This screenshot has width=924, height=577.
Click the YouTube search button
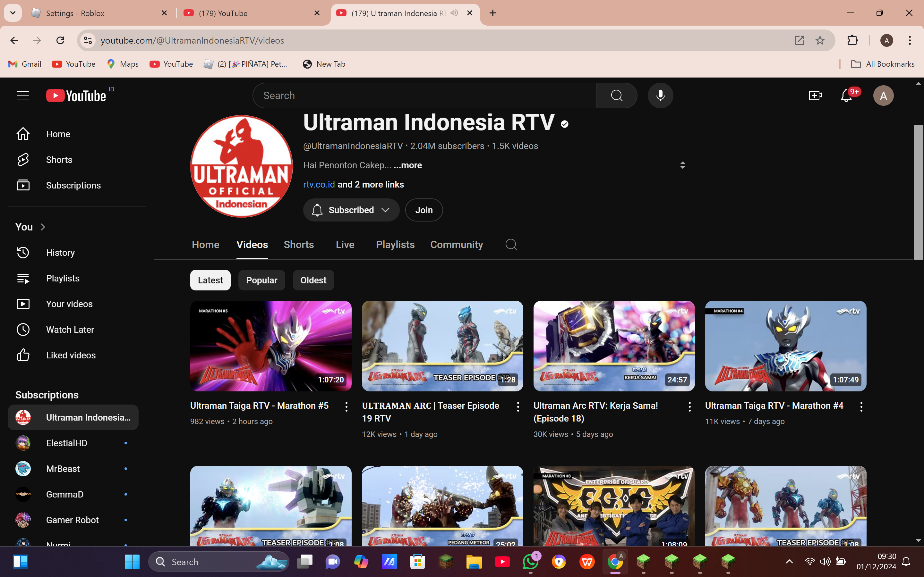(616, 96)
